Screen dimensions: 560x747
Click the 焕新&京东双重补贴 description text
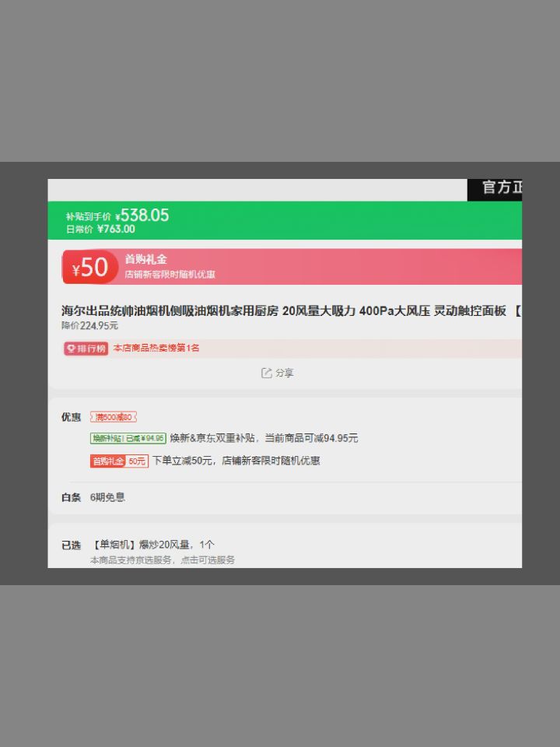tap(264, 438)
